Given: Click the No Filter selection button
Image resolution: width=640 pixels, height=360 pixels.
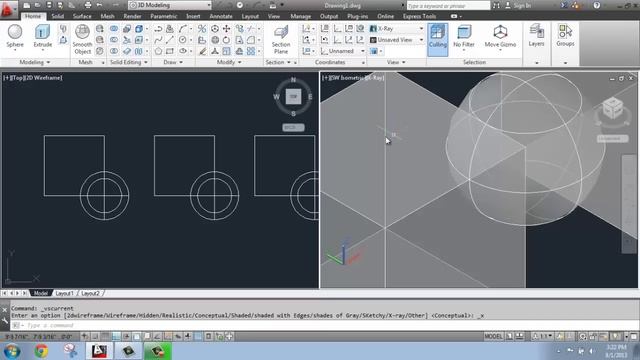Looking at the screenshot, I should [464, 36].
